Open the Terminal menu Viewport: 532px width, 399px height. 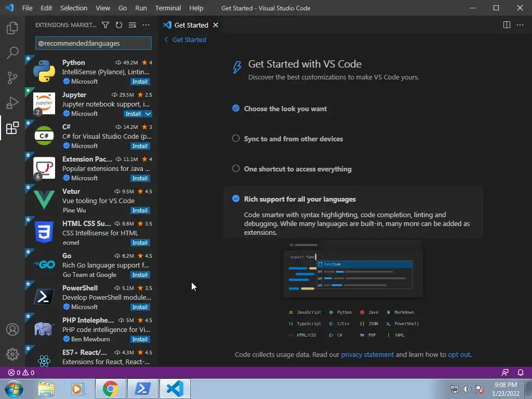[168, 8]
